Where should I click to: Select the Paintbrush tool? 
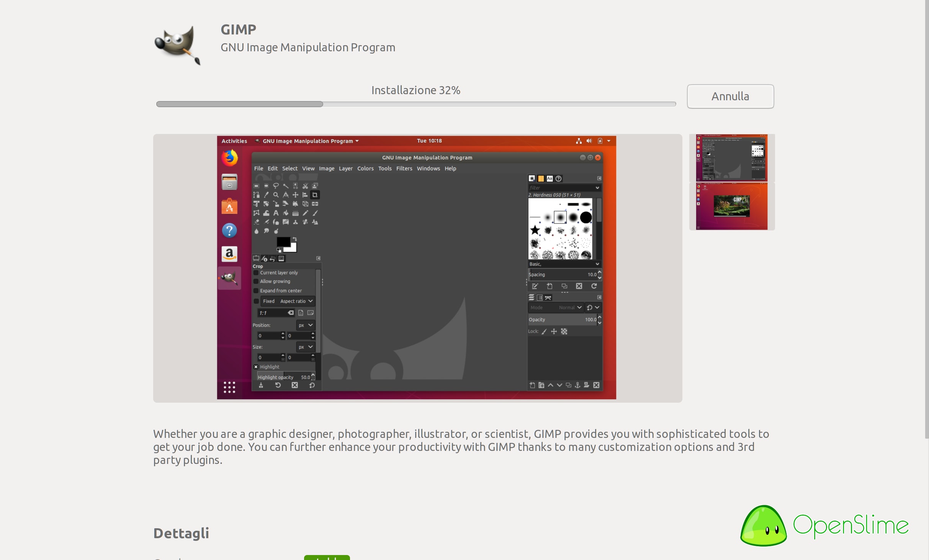(315, 213)
